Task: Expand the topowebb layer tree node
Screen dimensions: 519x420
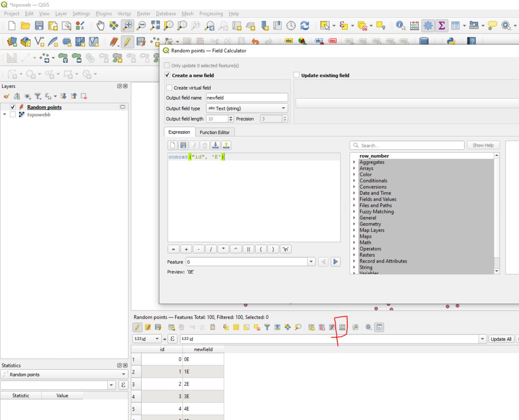Action: tap(5, 115)
